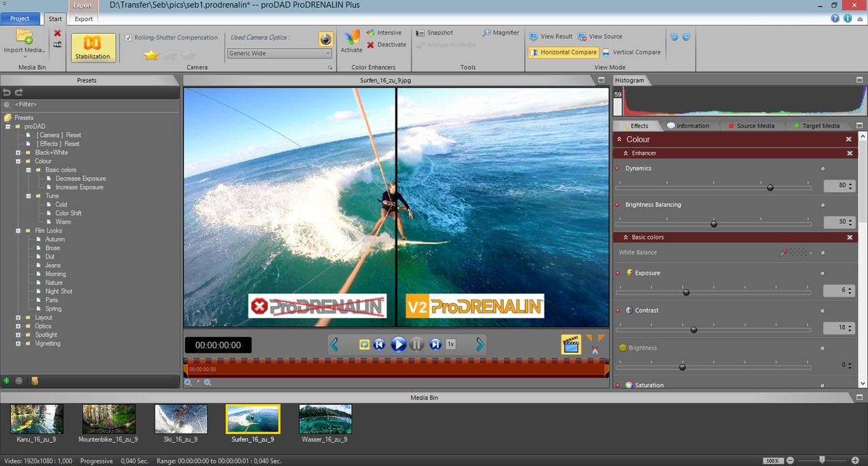
Task: Apply the Night Shot film look
Action: click(x=59, y=292)
